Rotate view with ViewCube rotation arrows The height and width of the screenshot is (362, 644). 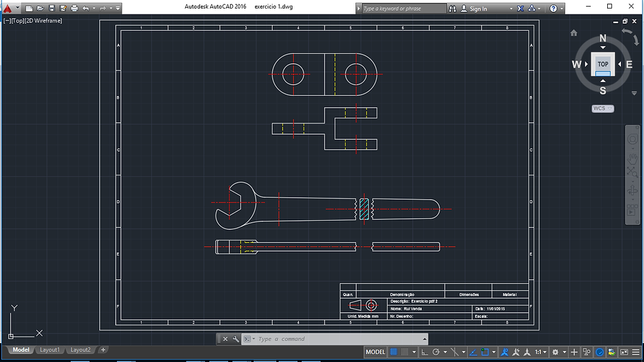(630, 36)
